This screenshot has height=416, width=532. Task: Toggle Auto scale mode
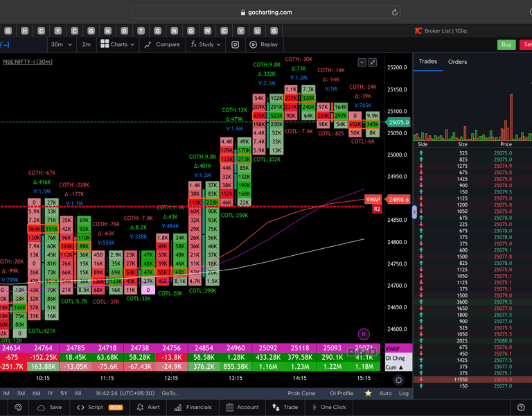(x=385, y=393)
